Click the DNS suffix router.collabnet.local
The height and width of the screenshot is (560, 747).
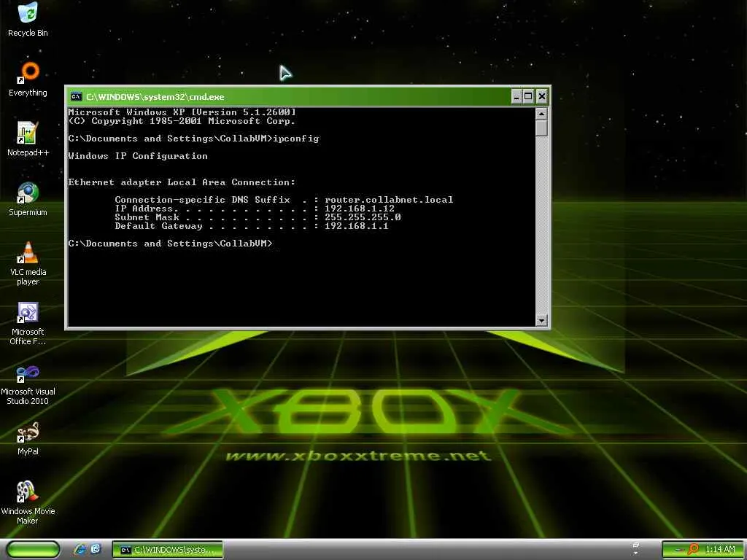(x=389, y=200)
